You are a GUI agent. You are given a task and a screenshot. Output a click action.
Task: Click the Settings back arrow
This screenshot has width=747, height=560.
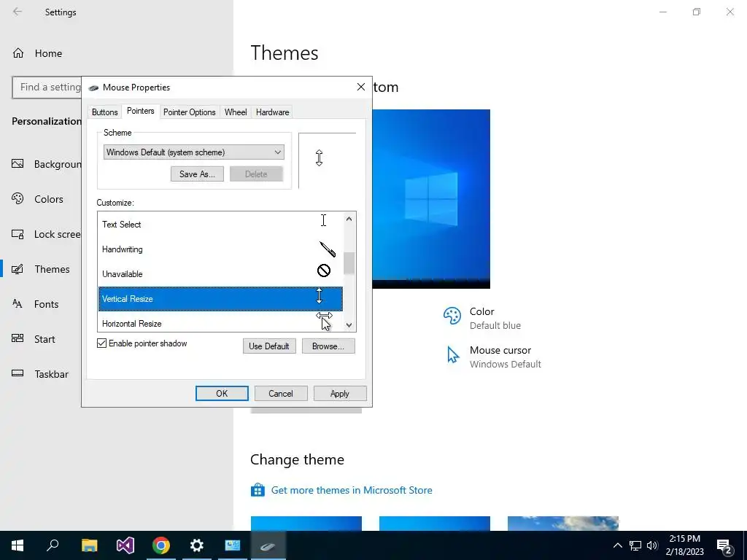coord(18,12)
